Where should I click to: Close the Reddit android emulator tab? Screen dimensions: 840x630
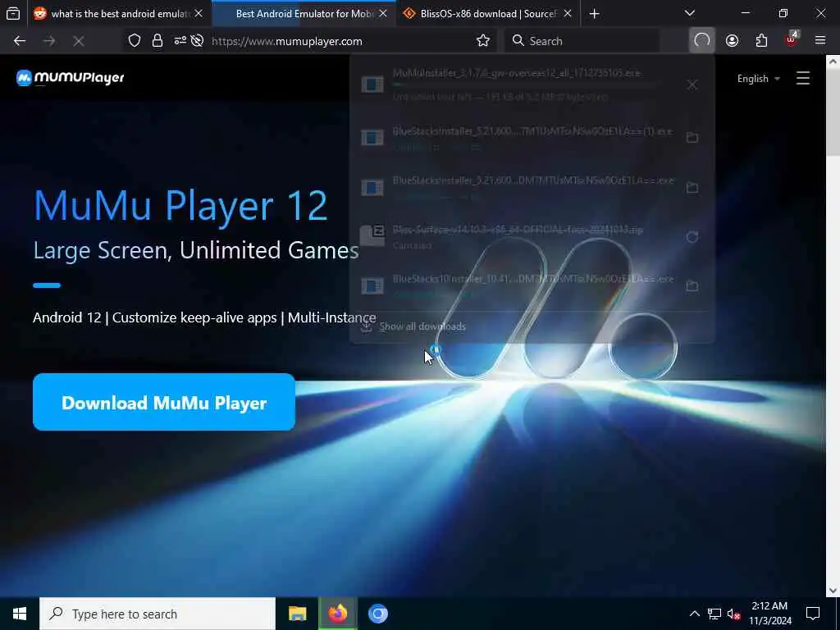point(199,13)
